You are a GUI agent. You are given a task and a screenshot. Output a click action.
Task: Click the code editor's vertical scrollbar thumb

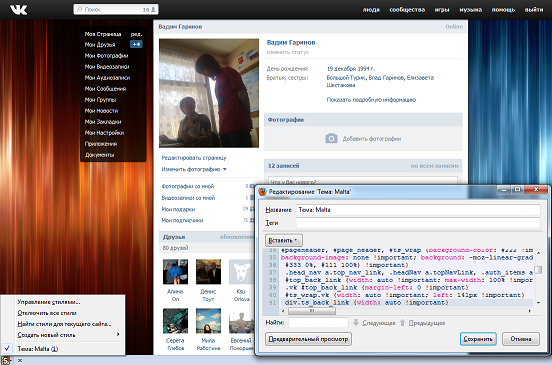(x=538, y=270)
